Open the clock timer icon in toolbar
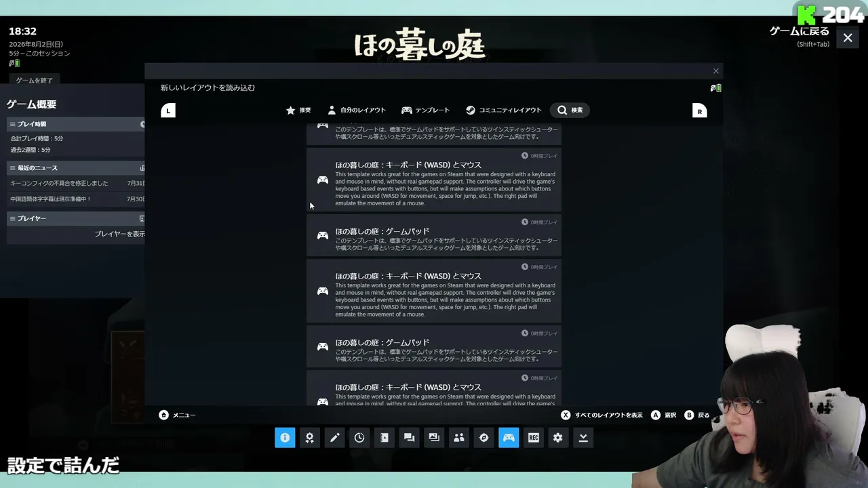This screenshot has width=868, height=488. pos(359,438)
